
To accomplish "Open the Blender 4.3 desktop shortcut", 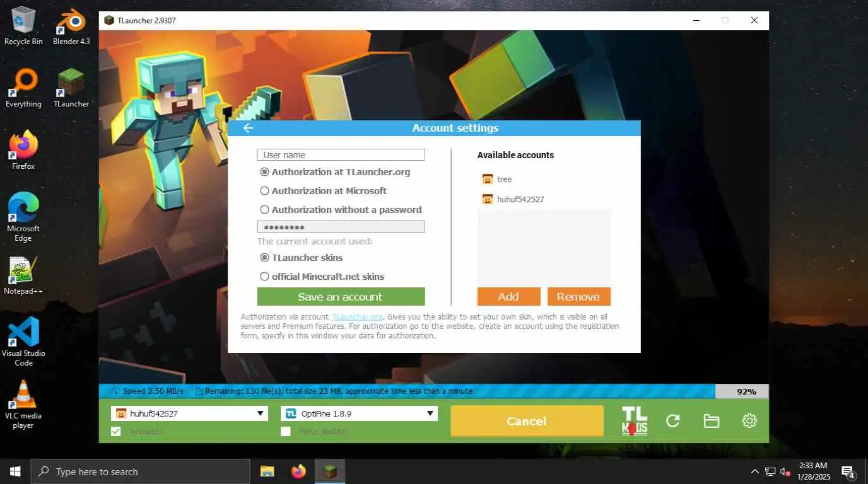I will tap(71, 26).
